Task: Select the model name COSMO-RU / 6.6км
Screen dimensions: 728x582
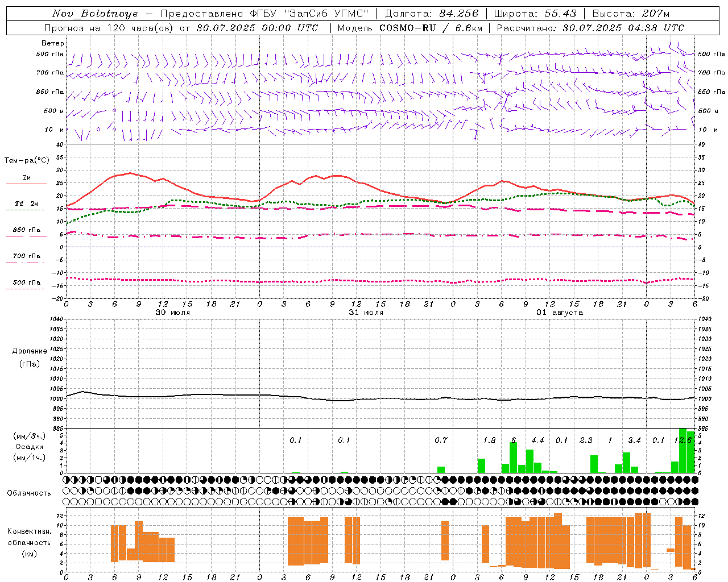Action: [431, 28]
